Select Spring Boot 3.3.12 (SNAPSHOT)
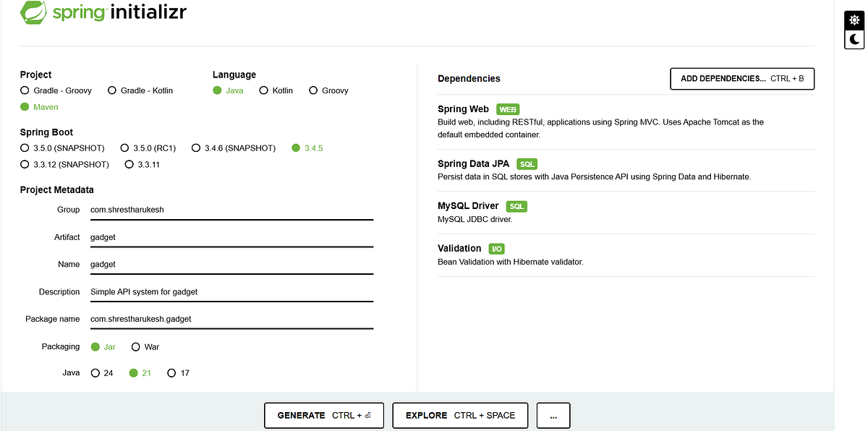The width and height of the screenshot is (868, 431). 64,164
